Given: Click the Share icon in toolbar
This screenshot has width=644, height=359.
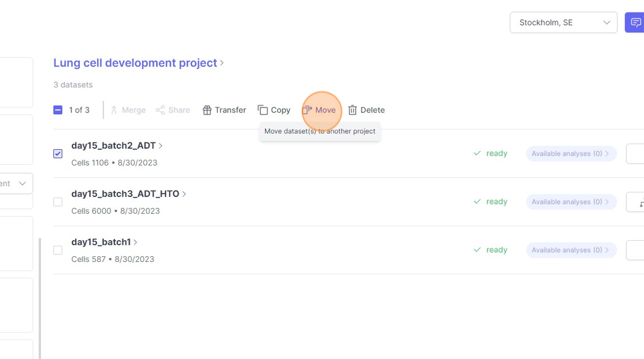Looking at the screenshot, I should pyautogui.click(x=160, y=110).
